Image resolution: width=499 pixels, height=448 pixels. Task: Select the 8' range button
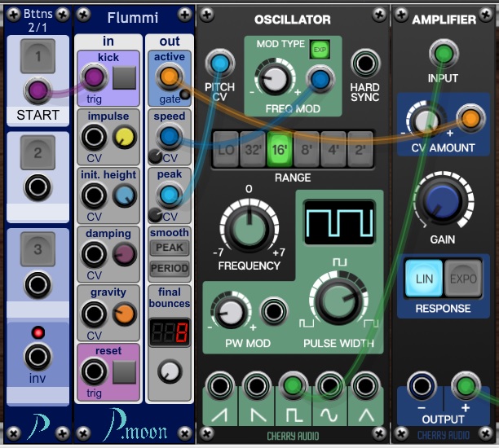click(306, 149)
